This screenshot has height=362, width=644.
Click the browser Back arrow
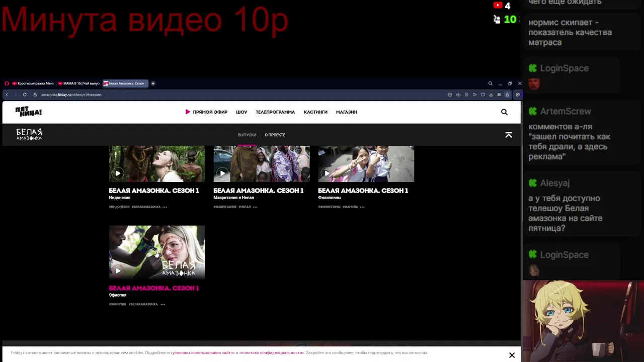point(7,95)
